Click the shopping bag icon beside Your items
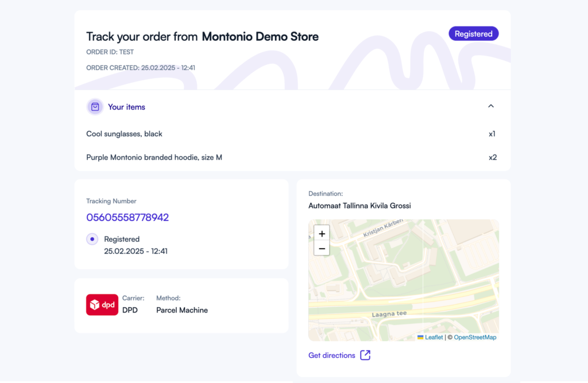 (x=95, y=107)
